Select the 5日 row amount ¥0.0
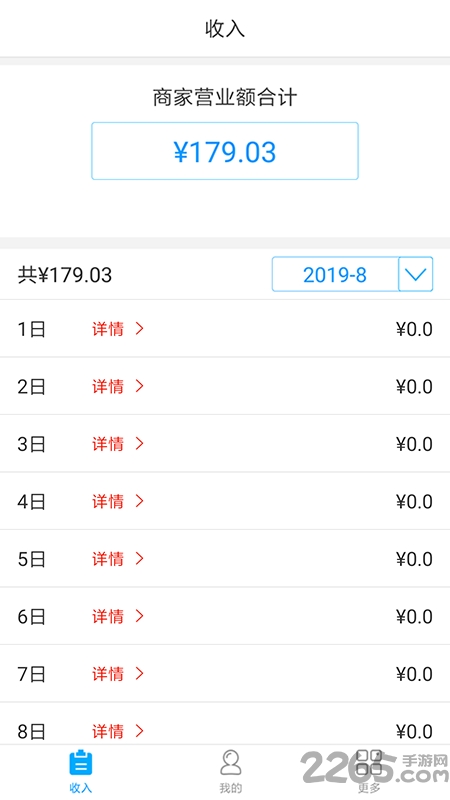The width and height of the screenshot is (450, 800). point(414,560)
